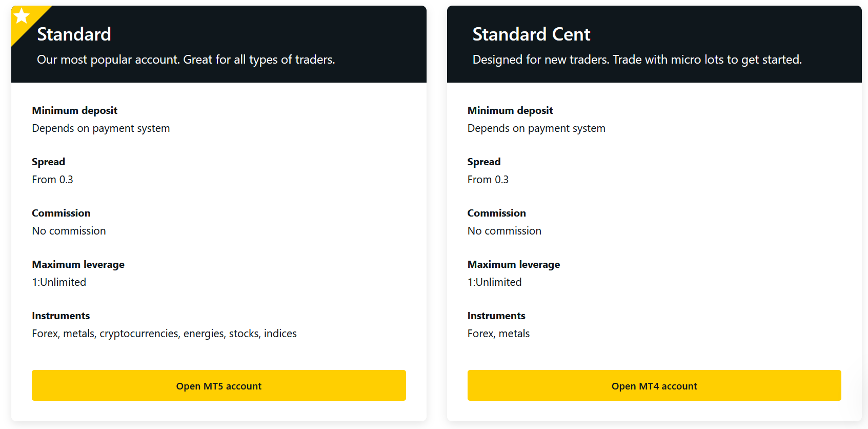Open MT4 account button
The image size is (868, 429).
tap(654, 385)
